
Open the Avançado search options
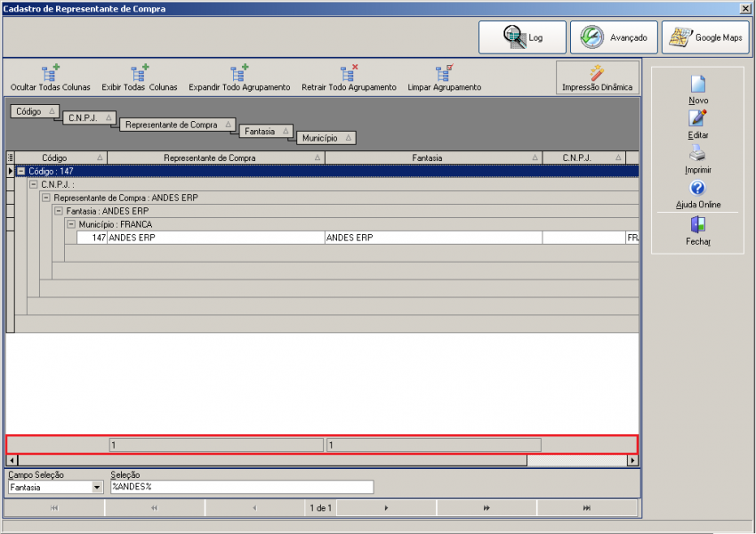(614, 37)
